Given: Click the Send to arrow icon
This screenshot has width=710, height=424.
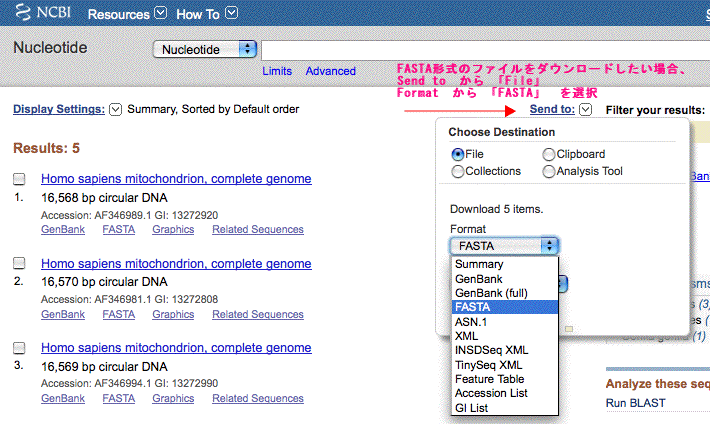Looking at the screenshot, I should click(585, 109).
